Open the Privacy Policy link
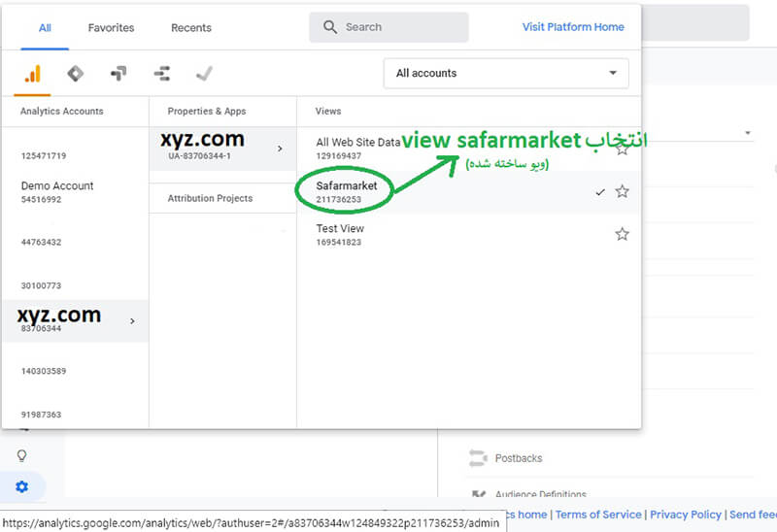The width and height of the screenshot is (777, 532). 686,515
